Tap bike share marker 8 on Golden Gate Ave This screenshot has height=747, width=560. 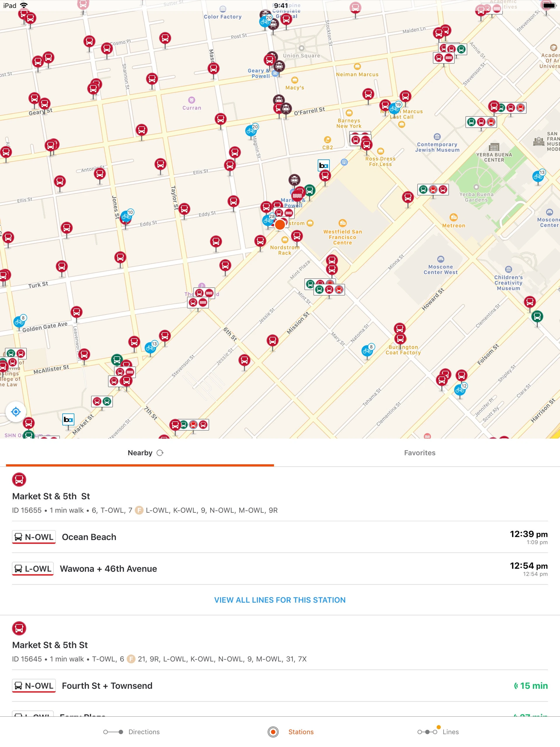pos(20,321)
